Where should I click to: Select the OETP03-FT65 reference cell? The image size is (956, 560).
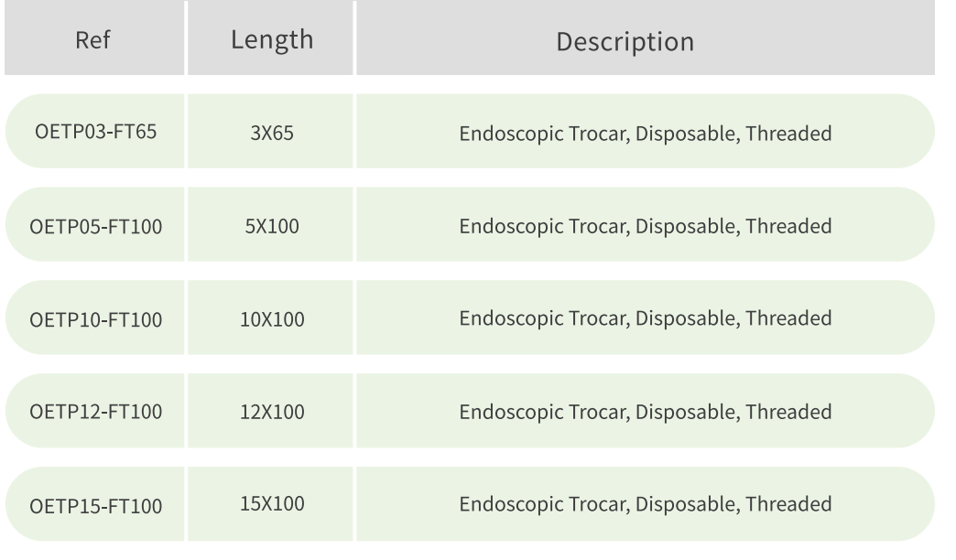click(x=94, y=134)
